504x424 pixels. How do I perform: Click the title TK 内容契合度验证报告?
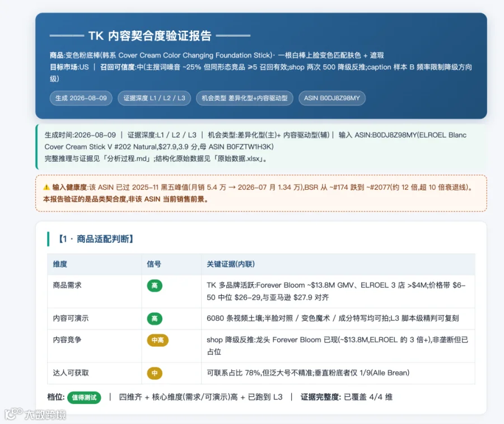(150, 36)
